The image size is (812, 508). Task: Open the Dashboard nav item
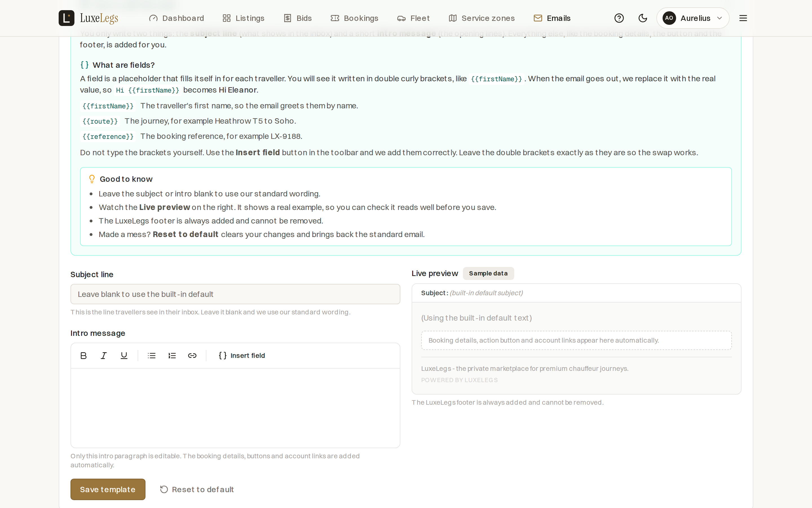(176, 18)
